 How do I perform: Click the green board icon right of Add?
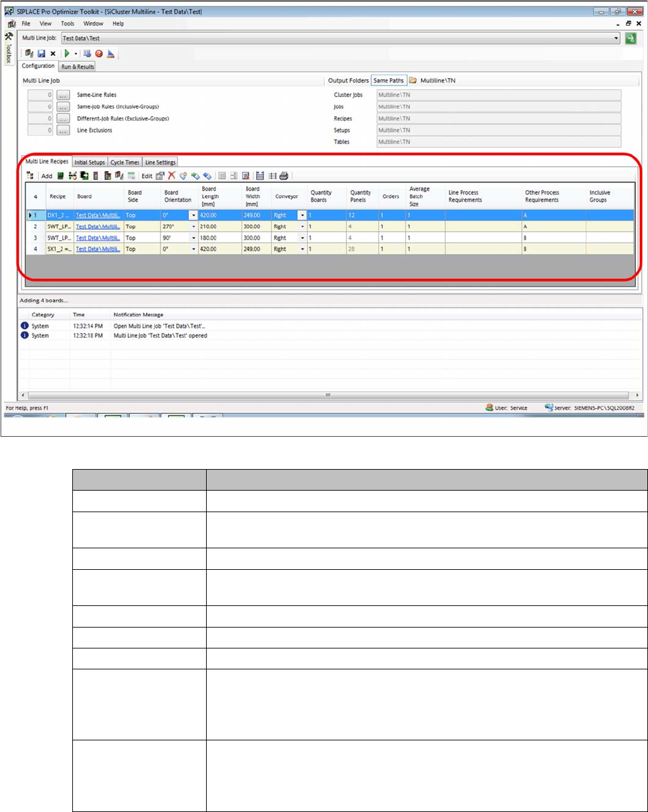pos(60,176)
